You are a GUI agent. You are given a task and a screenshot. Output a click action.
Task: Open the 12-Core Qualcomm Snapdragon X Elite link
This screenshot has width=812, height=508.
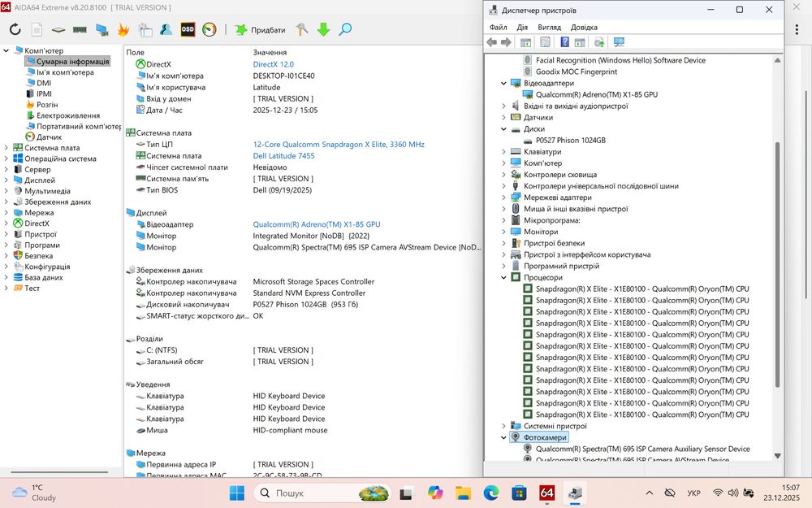tap(338, 144)
